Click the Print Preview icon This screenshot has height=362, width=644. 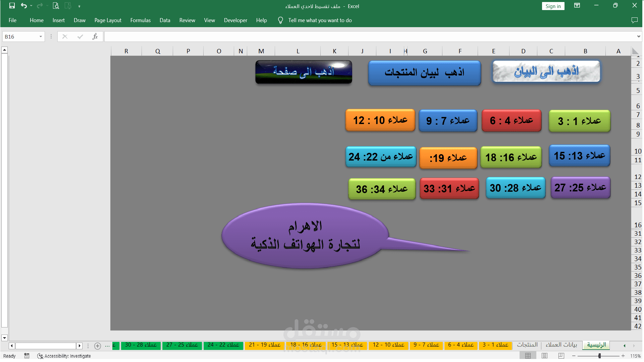coord(56,6)
